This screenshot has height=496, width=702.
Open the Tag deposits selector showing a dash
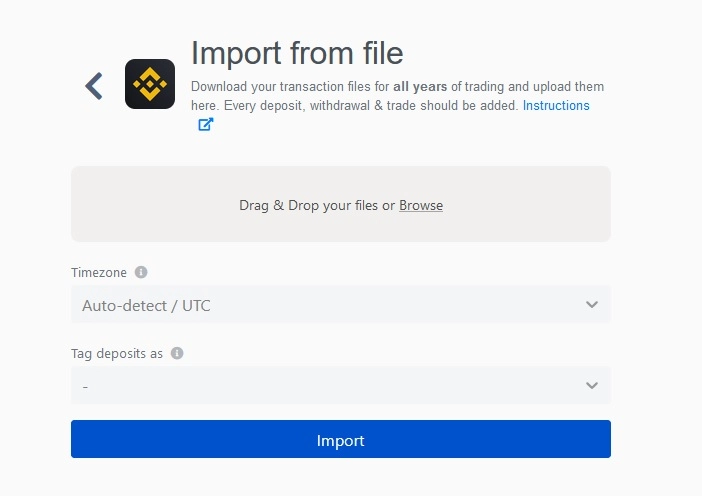point(320,385)
